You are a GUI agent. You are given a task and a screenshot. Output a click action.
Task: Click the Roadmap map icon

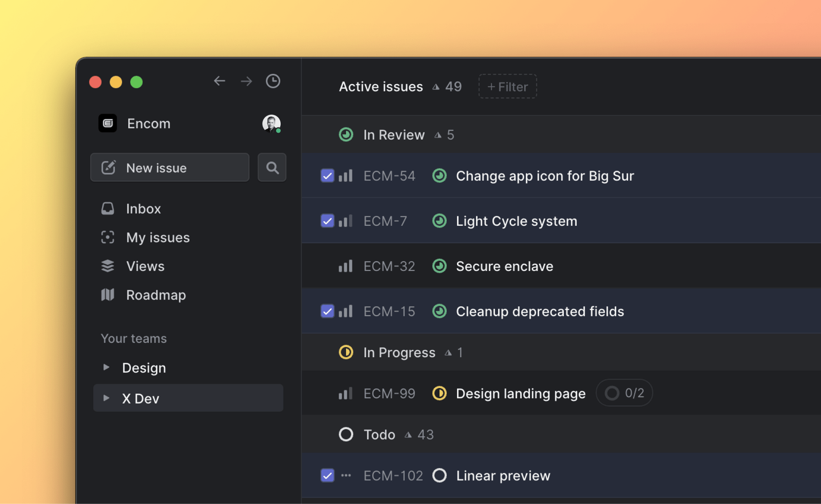(x=107, y=295)
